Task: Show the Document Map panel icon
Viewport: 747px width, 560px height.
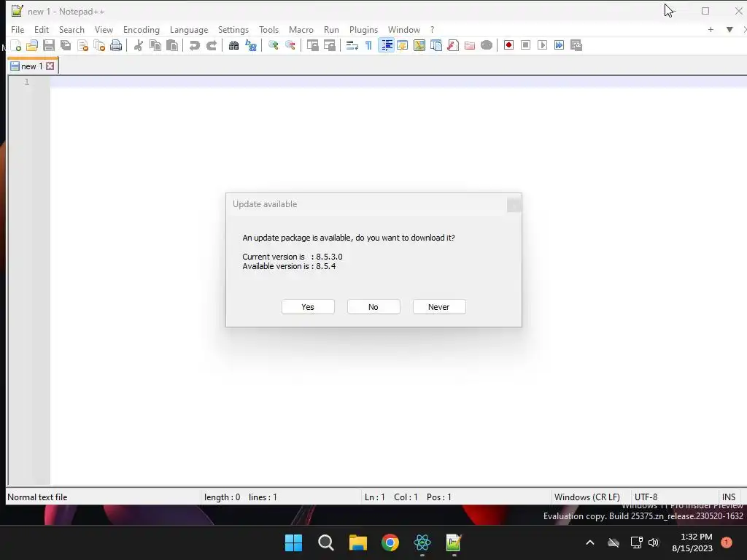Action: click(x=419, y=45)
